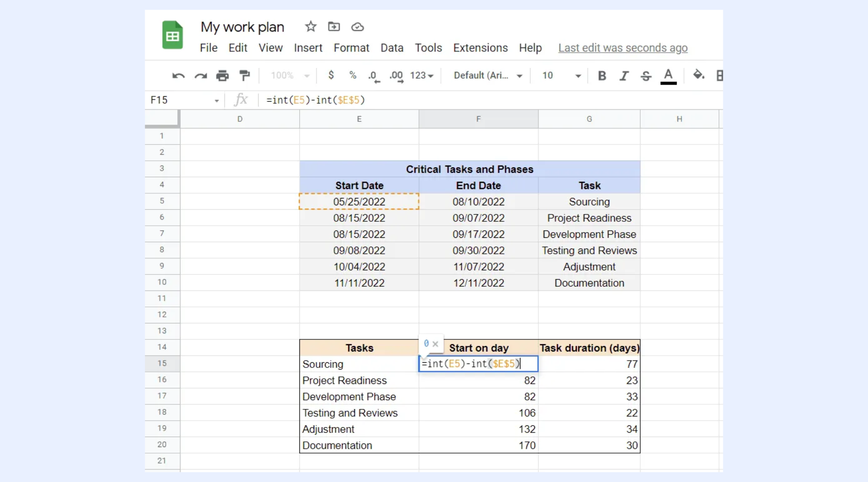Open the File menu
Image resolution: width=868 pixels, height=482 pixels.
tap(209, 48)
